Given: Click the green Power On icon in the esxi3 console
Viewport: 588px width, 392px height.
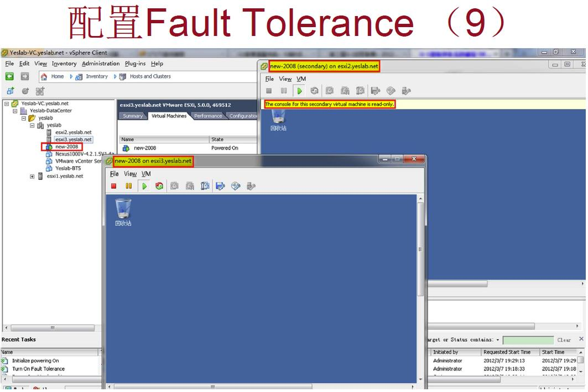Looking at the screenshot, I should (x=144, y=186).
